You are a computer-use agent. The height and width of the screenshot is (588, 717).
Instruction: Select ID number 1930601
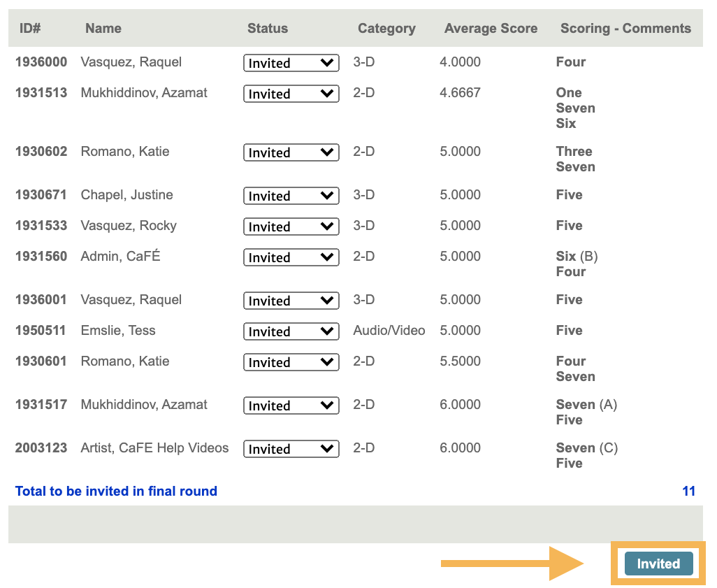pos(41,361)
